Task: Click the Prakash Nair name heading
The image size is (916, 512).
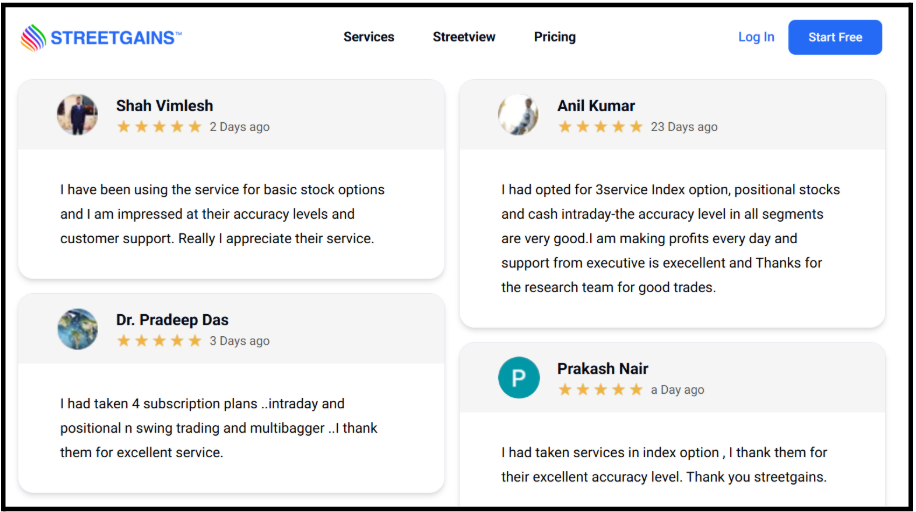Action: (602, 369)
